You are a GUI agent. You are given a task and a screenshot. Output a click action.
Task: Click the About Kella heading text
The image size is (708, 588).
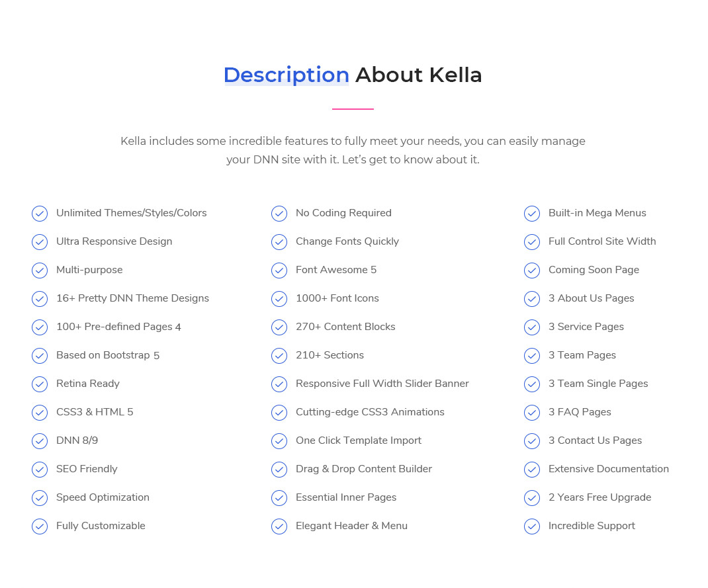pos(418,75)
